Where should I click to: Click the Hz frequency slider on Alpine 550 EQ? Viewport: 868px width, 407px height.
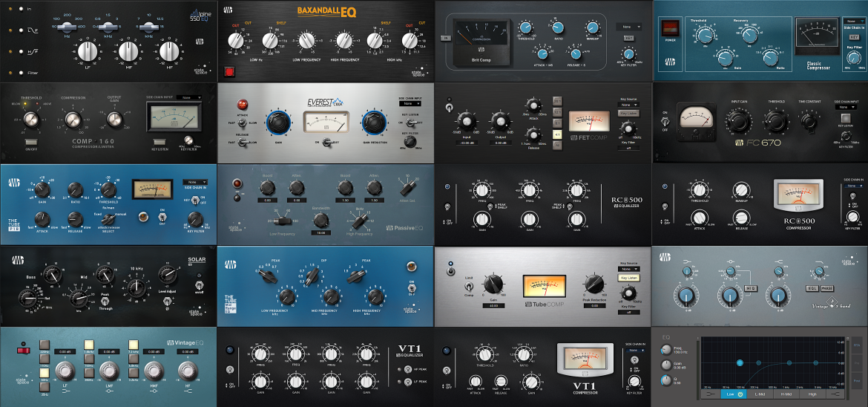[65, 26]
